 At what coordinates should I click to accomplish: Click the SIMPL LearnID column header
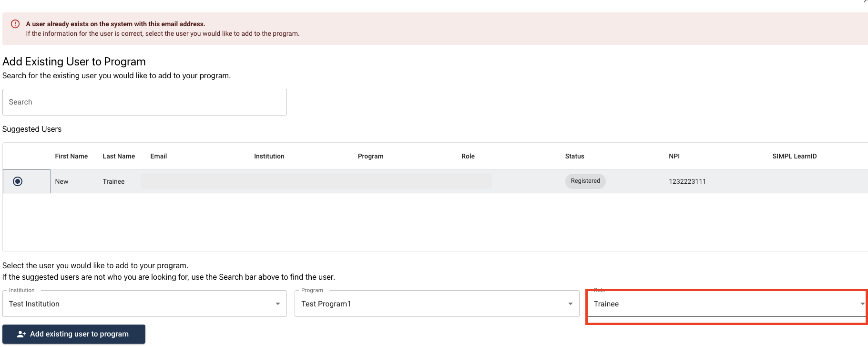tap(795, 156)
